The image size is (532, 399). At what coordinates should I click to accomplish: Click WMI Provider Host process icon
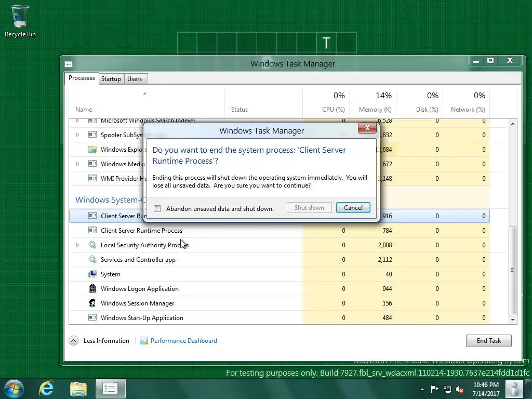coord(92,179)
